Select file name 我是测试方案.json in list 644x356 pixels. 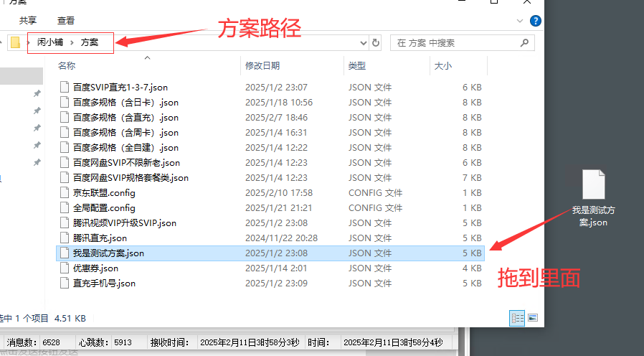click(108, 253)
